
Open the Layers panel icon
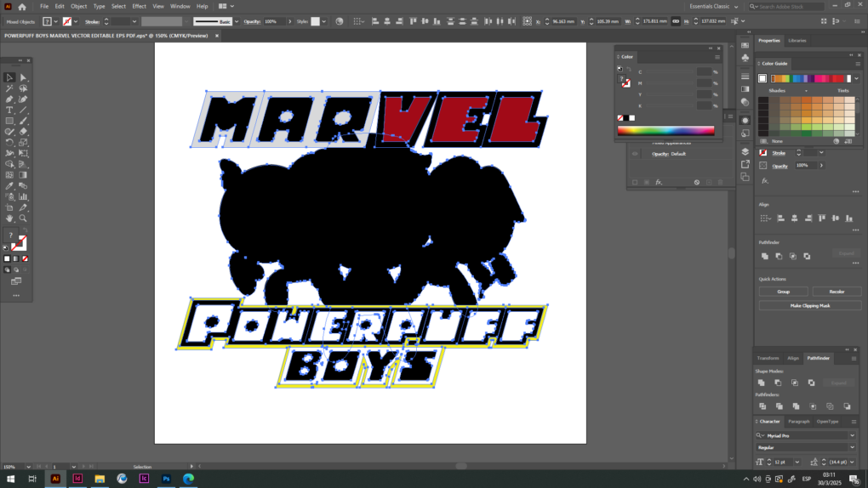tap(745, 151)
